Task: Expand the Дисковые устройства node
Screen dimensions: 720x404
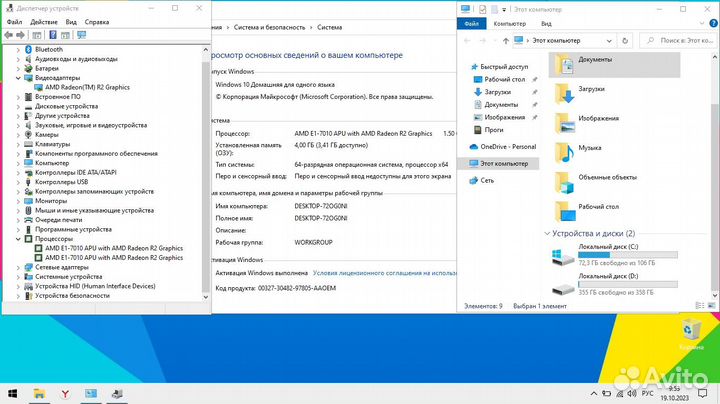Action: (18, 107)
